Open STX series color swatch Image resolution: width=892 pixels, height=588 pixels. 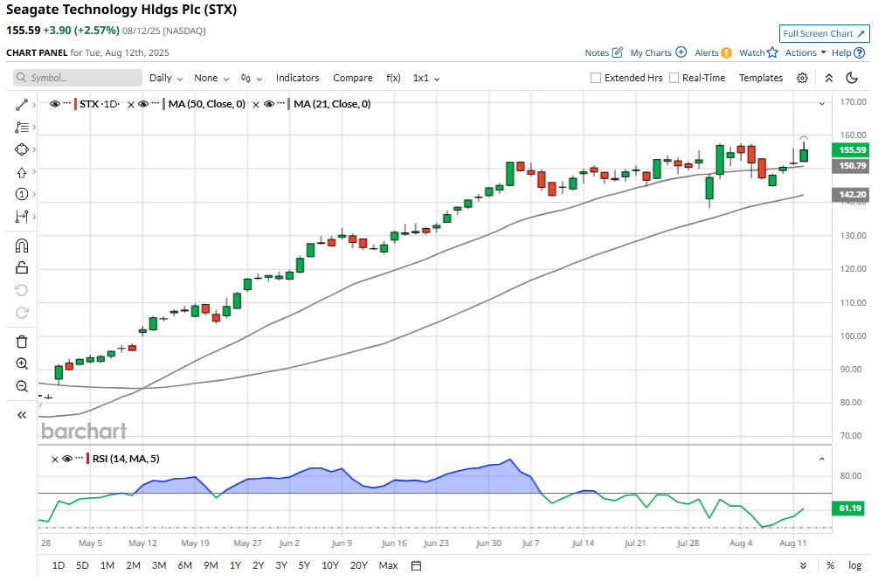click(76, 105)
